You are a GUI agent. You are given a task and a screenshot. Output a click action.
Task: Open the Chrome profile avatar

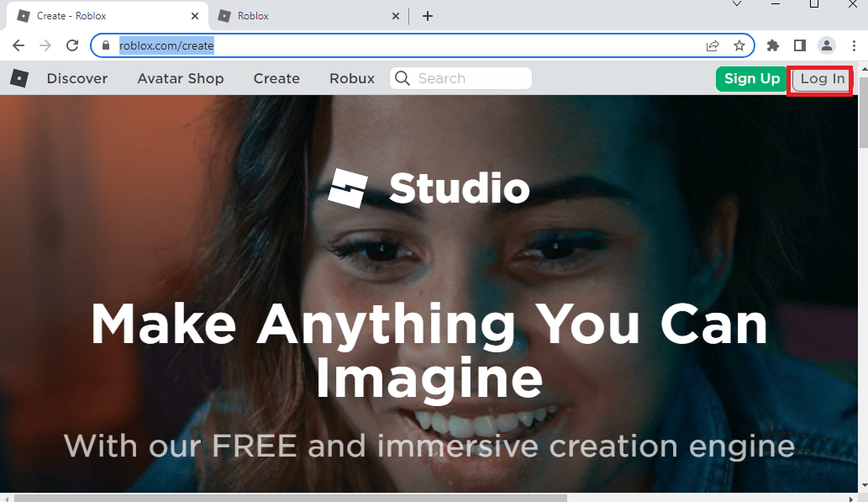tap(827, 45)
